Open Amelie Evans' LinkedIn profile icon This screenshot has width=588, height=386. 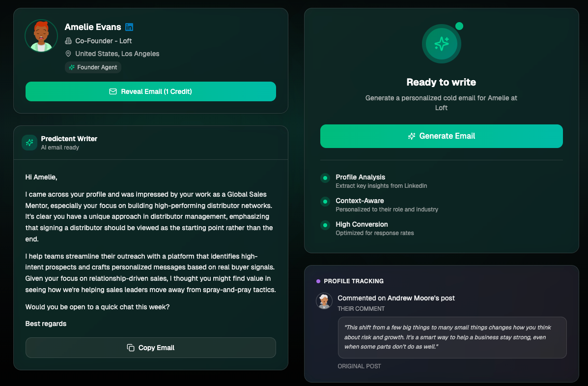pyautogui.click(x=129, y=27)
